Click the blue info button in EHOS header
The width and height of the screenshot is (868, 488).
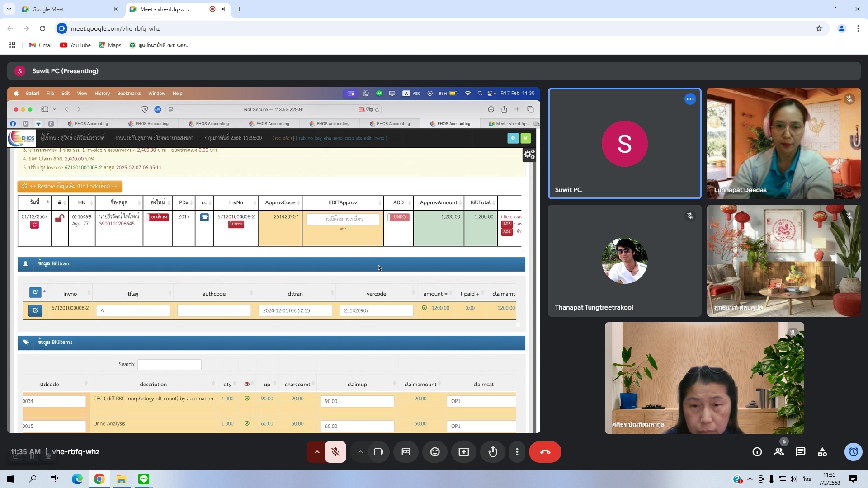[513, 138]
